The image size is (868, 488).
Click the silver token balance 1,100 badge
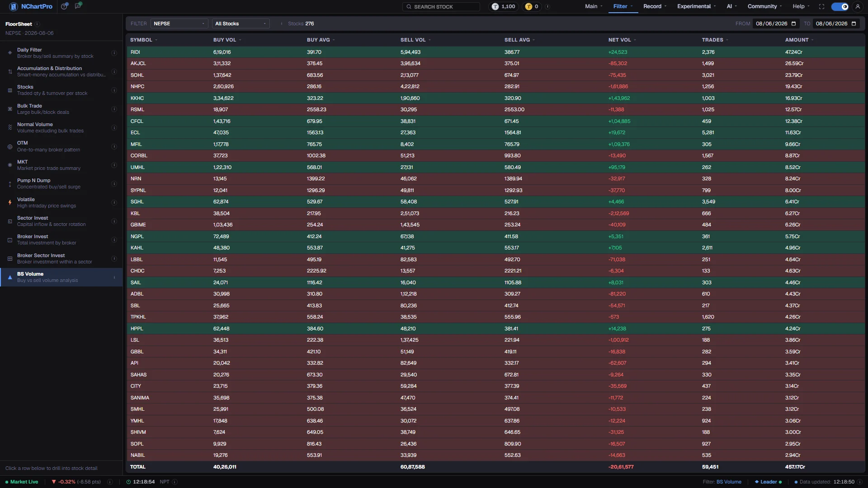click(x=504, y=6)
